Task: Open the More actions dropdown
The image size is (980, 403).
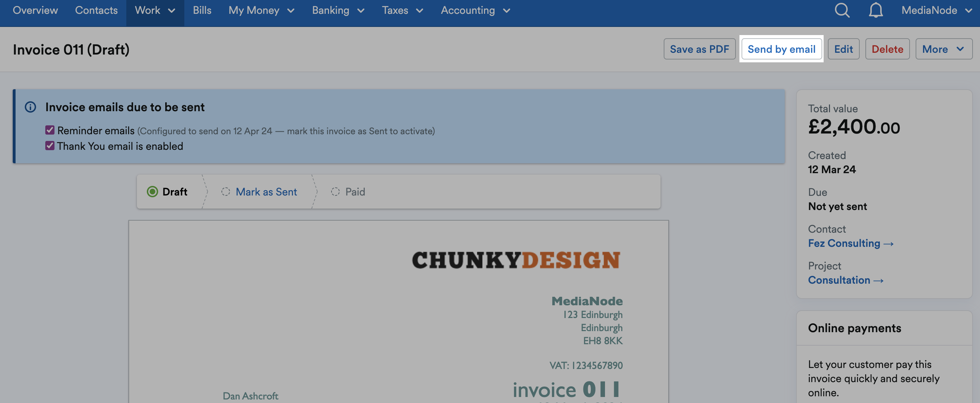Action: pos(944,49)
